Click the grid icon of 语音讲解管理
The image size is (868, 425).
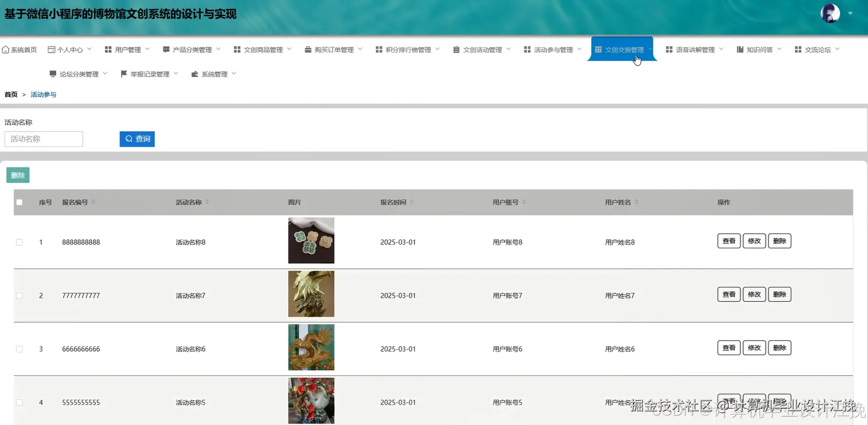[669, 50]
